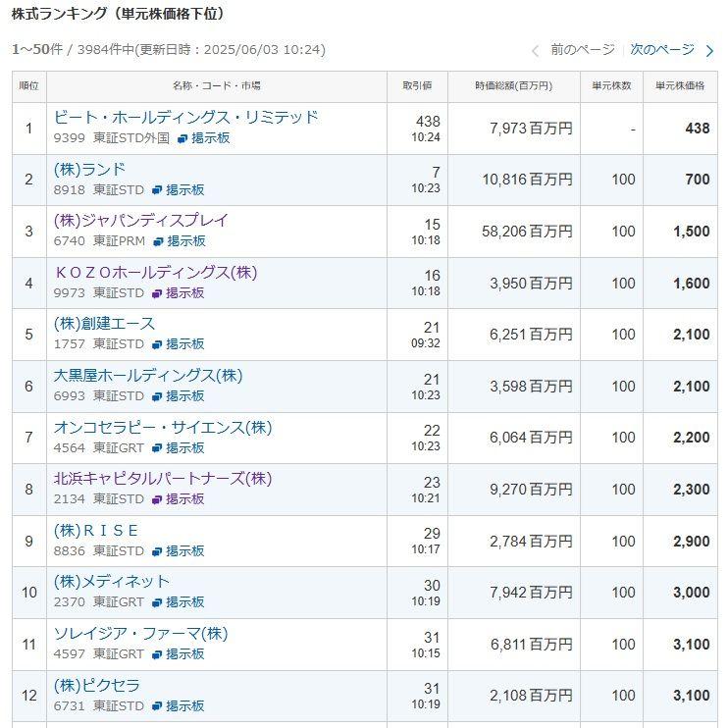Open ソレイジア・ファーマ(株) stock link
The width and height of the screenshot is (728, 728).
pyautogui.click(x=140, y=633)
